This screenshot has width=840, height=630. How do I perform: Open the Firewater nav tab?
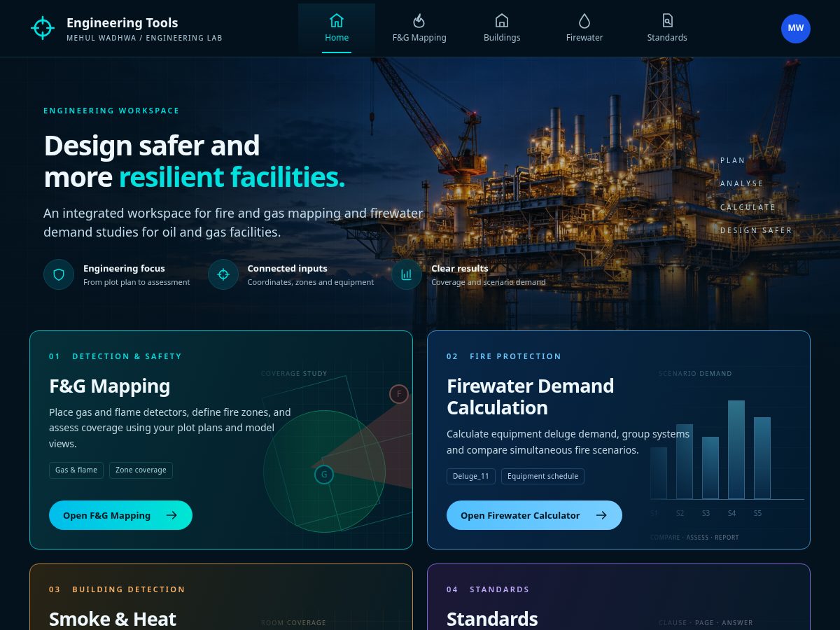584,29
